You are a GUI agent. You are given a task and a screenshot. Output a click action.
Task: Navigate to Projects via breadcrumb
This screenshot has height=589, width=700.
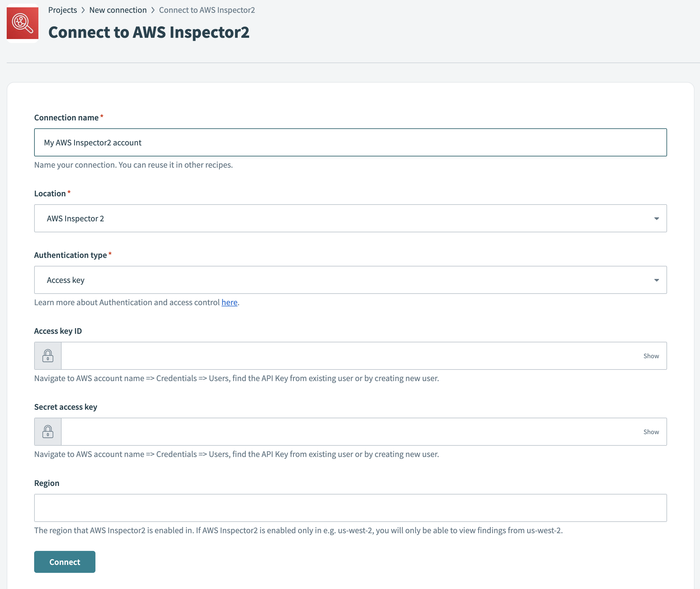coord(62,10)
